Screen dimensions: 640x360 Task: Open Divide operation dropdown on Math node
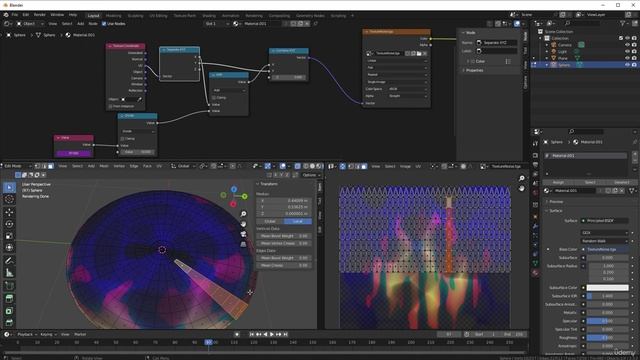[138, 131]
